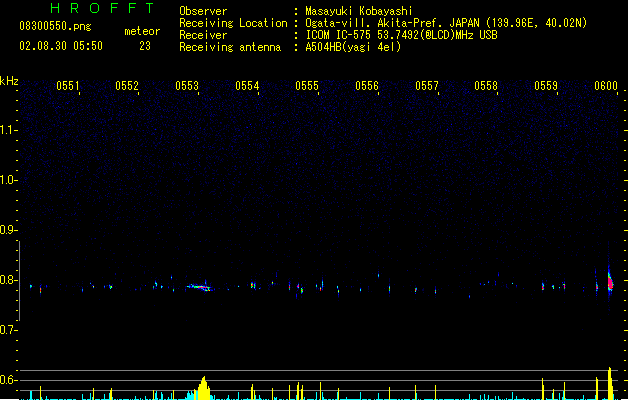
Task: Click the tallest yellow amplitude spike near 0600
Action: pos(610,384)
